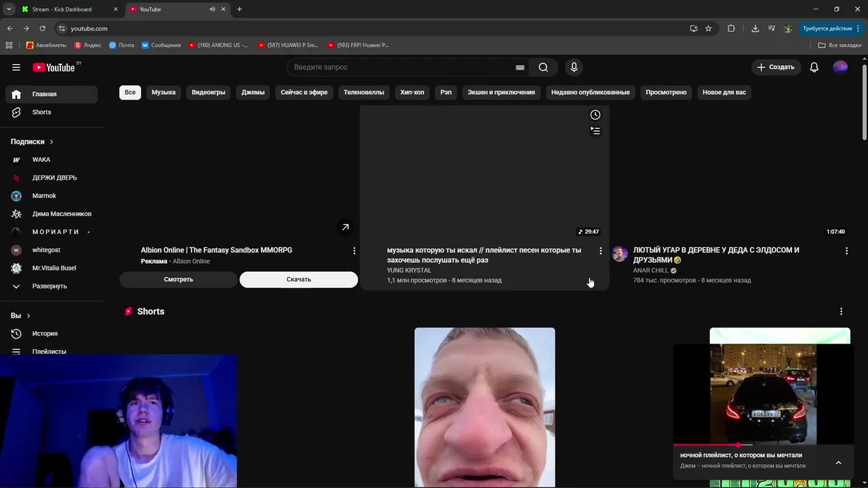This screenshot has width=868, height=488.
Task: Go to Главная in sidebar
Action: [x=52, y=94]
